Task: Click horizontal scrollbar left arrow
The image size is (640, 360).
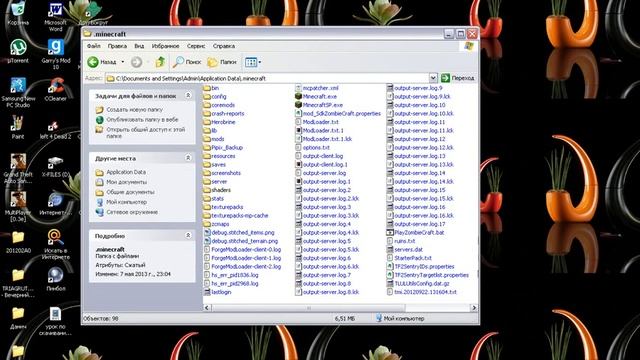Action: pos(207,308)
